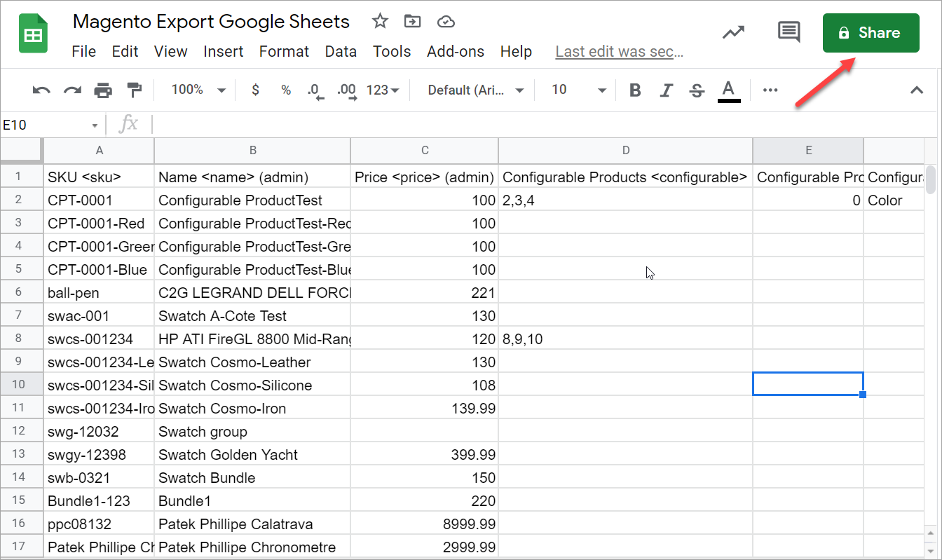Image resolution: width=942 pixels, height=560 pixels.
Task: Open the File menu
Action: [x=84, y=51]
